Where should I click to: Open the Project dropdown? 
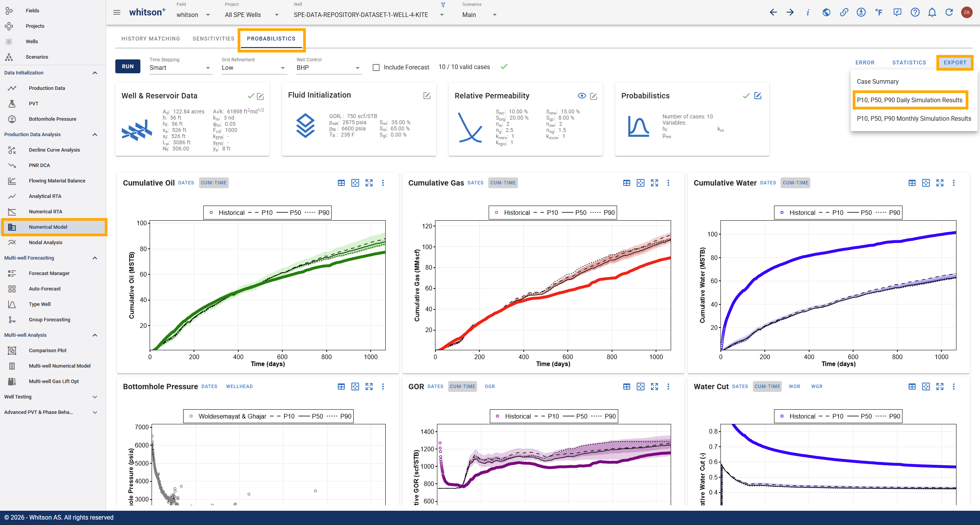click(252, 15)
